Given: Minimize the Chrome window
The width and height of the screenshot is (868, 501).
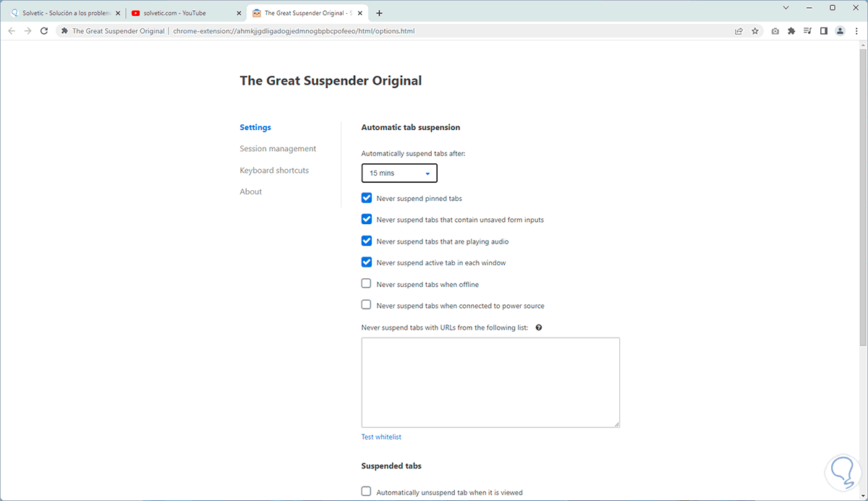Looking at the screenshot, I should 809,7.
